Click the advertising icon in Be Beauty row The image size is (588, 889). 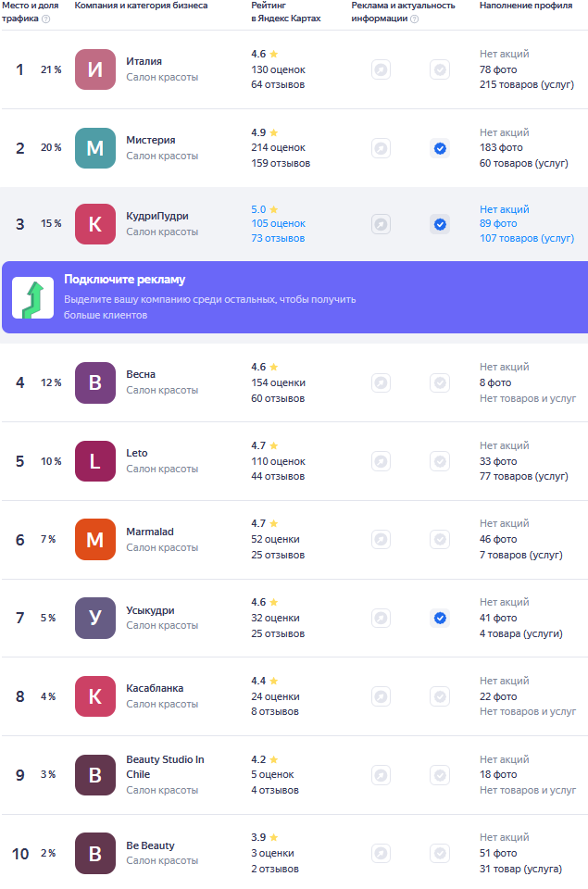point(381,853)
